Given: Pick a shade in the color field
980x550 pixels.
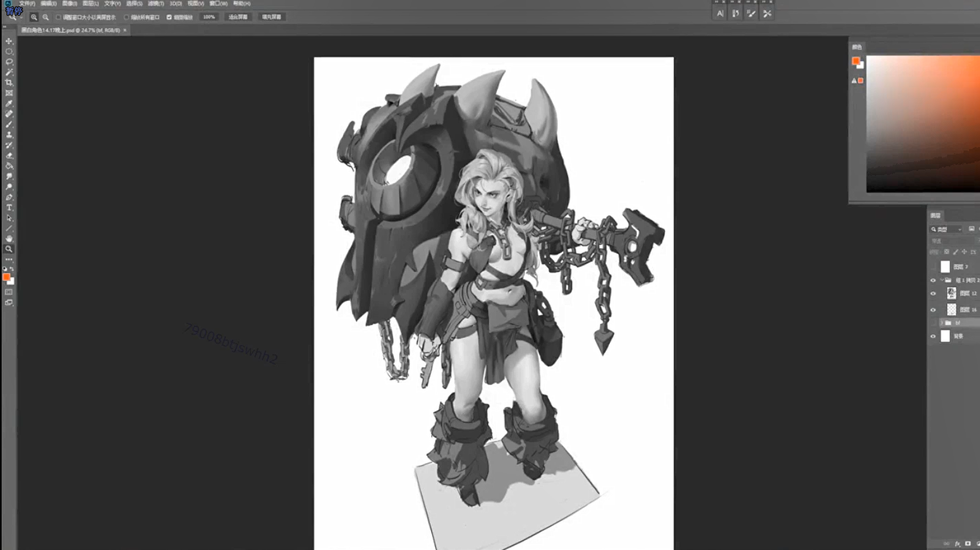Looking at the screenshot, I should point(923,123).
